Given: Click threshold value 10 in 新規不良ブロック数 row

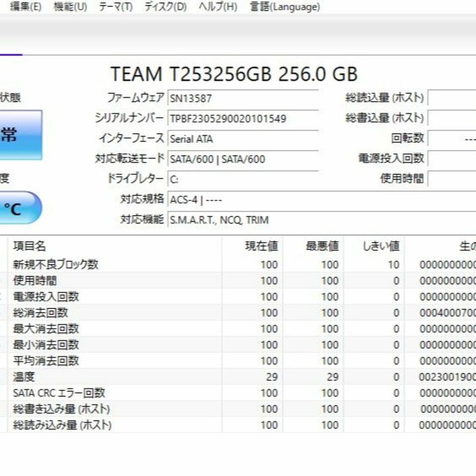Looking at the screenshot, I should (394, 265).
